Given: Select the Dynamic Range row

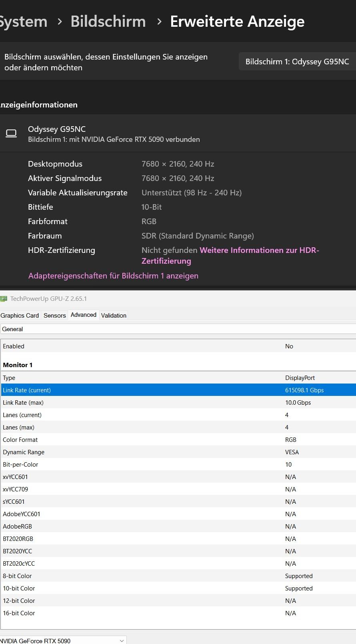Looking at the screenshot, I should point(178,452).
